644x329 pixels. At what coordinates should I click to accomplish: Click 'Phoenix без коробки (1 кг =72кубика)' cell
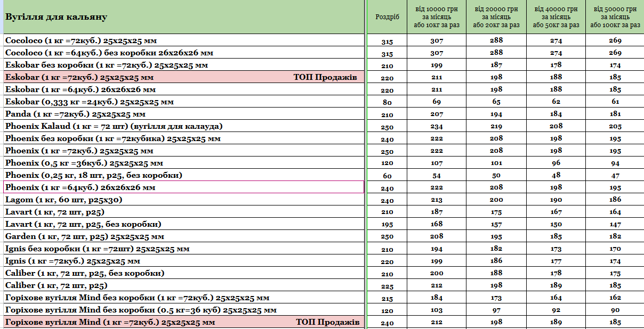183,138
